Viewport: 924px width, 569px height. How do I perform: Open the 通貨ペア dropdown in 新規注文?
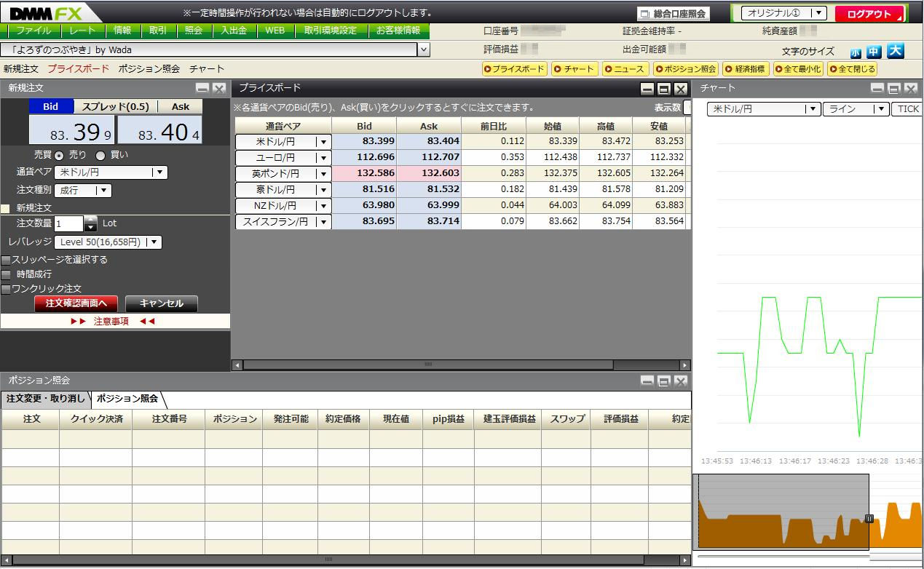[111, 172]
